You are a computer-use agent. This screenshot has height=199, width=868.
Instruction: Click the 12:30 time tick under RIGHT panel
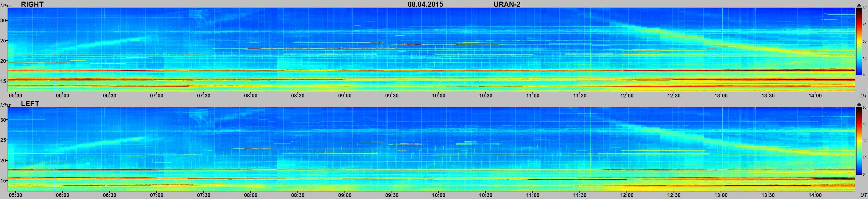pyautogui.click(x=674, y=96)
